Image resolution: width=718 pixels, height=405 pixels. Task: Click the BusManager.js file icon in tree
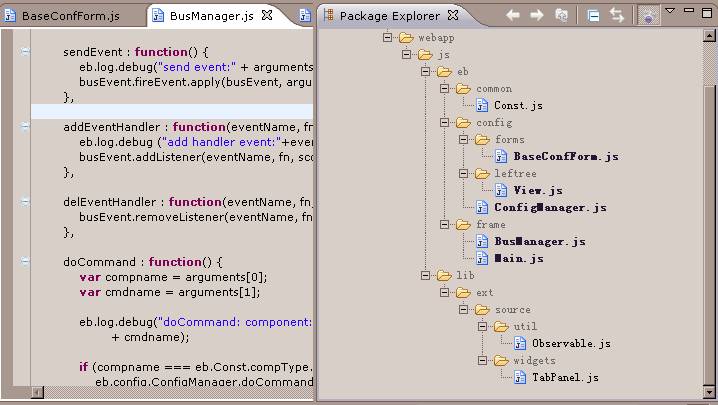(482, 241)
